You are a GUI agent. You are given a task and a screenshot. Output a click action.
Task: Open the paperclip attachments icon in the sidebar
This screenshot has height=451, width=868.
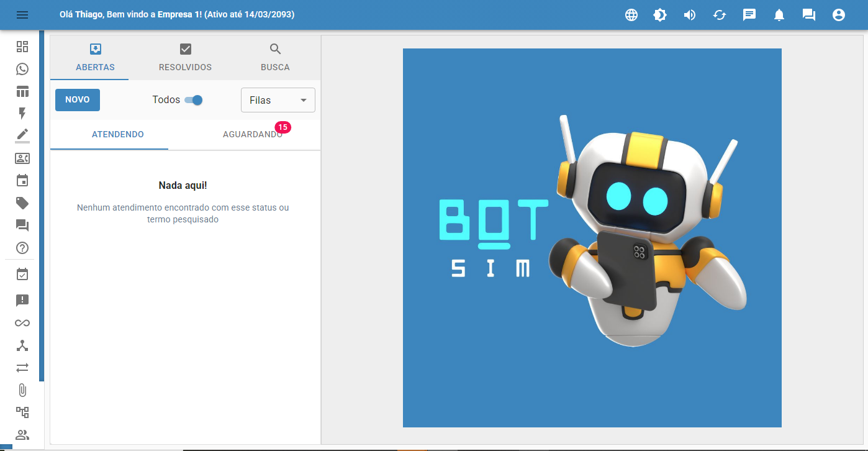coord(22,390)
